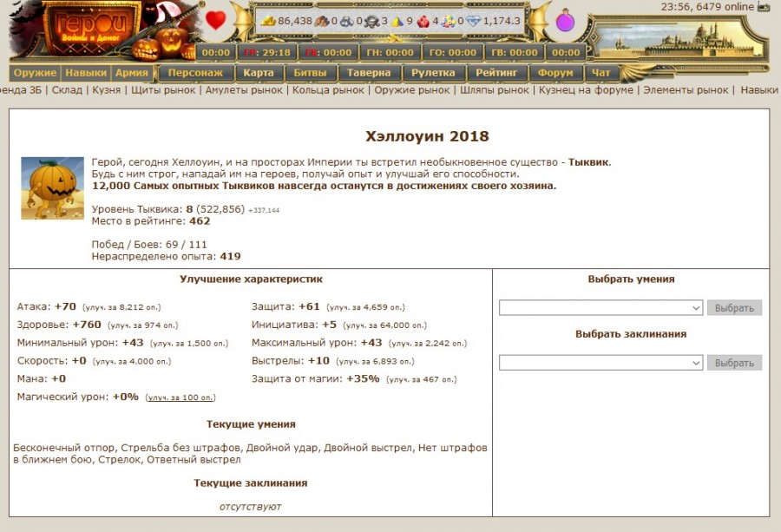Click the mercury resource icon
Image resolution: width=781 pixels, height=532 pixels.
pos(371,22)
